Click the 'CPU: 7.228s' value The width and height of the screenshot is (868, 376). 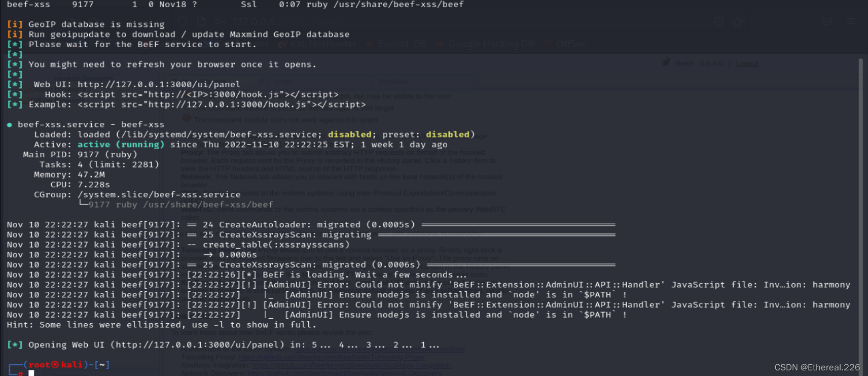point(94,185)
